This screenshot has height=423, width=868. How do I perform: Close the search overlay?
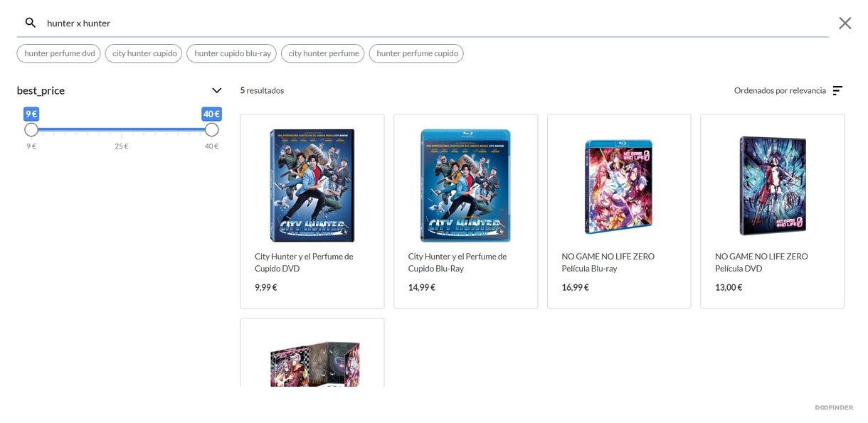pyautogui.click(x=845, y=23)
